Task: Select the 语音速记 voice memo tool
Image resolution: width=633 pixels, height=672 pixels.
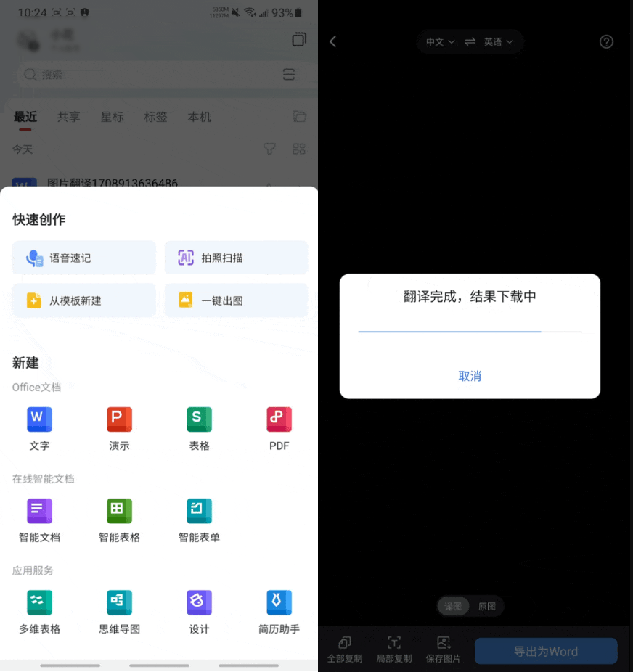Action: 83,257
